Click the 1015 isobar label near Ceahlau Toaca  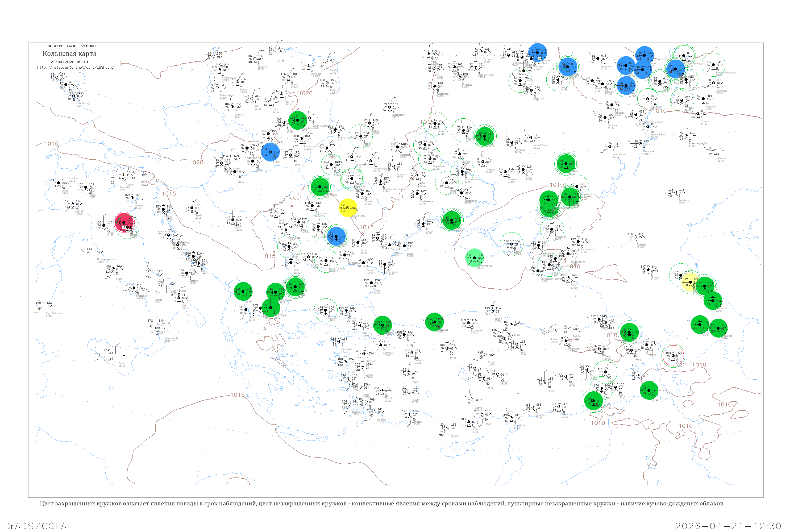[367, 227]
